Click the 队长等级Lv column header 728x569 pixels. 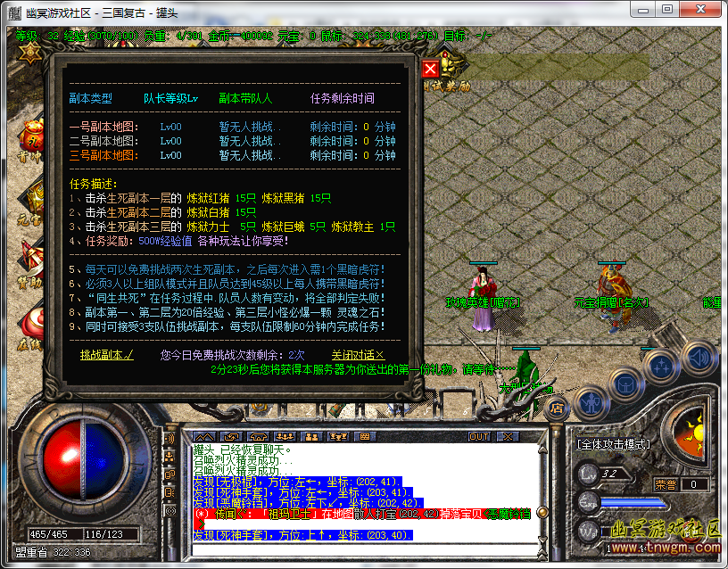171,98
